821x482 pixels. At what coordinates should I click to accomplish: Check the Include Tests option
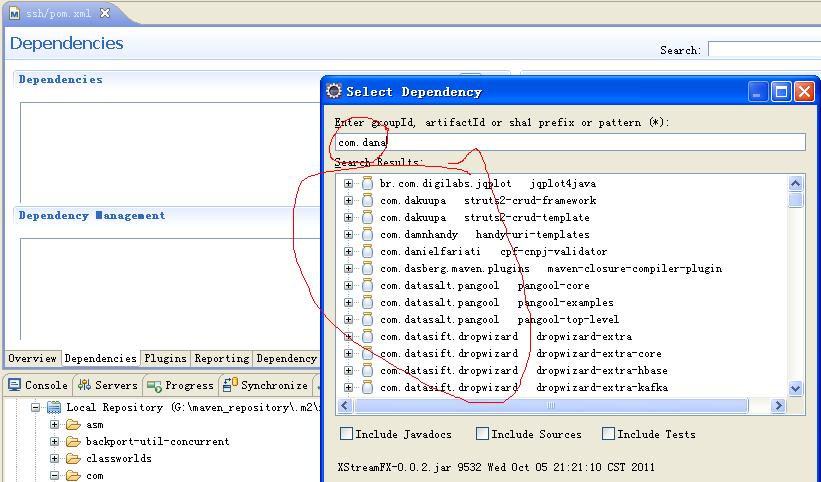pyautogui.click(x=608, y=434)
